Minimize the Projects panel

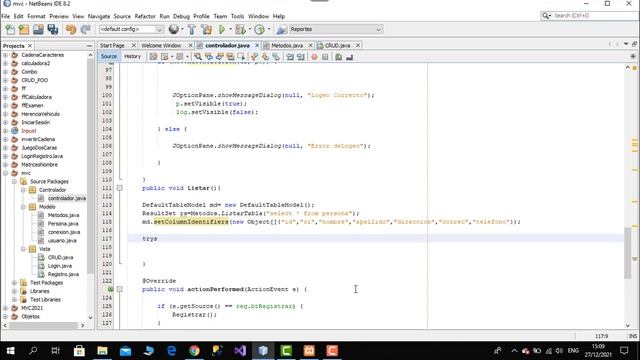89,46
